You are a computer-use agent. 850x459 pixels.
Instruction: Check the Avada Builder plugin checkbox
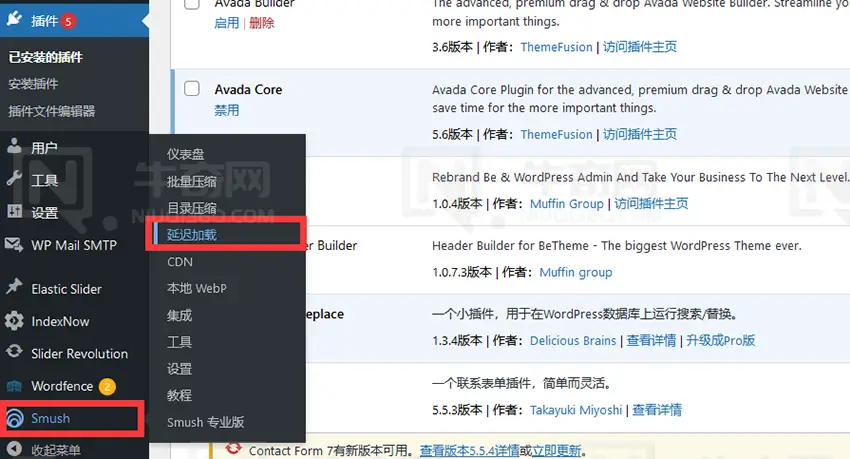pyautogui.click(x=192, y=3)
